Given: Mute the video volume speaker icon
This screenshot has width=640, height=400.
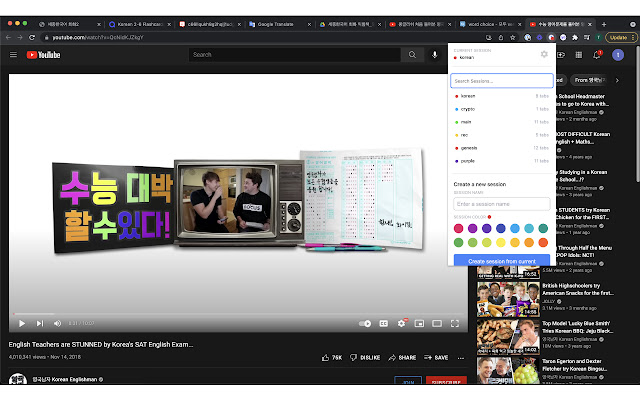Looking at the screenshot, I should [58, 323].
